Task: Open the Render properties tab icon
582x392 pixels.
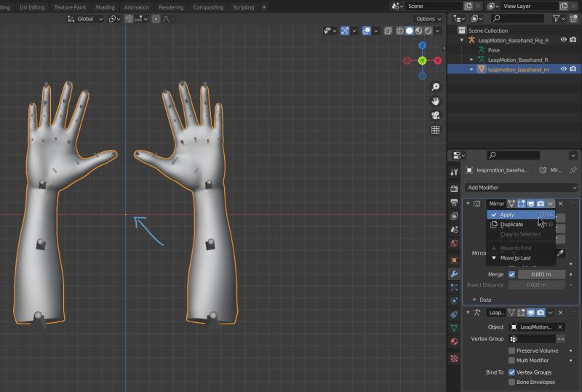Action: [454, 188]
